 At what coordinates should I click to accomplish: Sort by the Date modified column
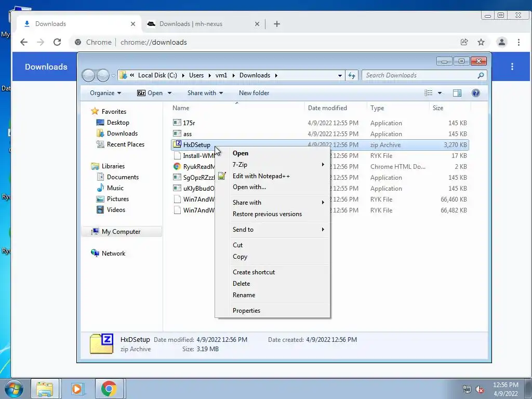pos(327,108)
